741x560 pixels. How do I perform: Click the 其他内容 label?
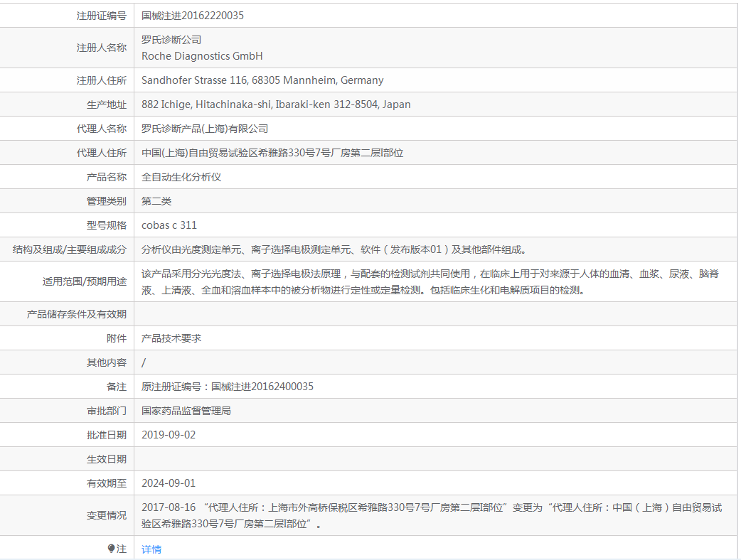[107, 362]
